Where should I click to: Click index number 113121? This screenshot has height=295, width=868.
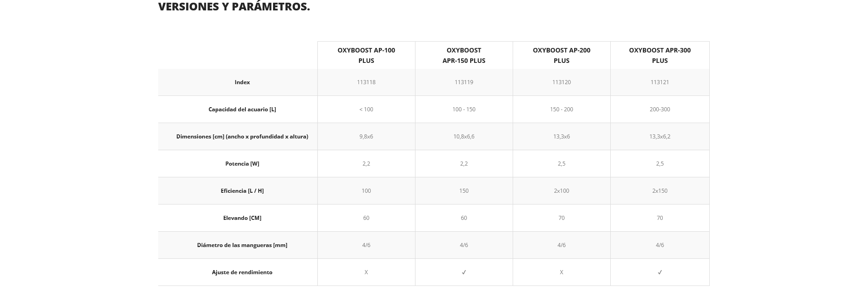[x=660, y=82]
